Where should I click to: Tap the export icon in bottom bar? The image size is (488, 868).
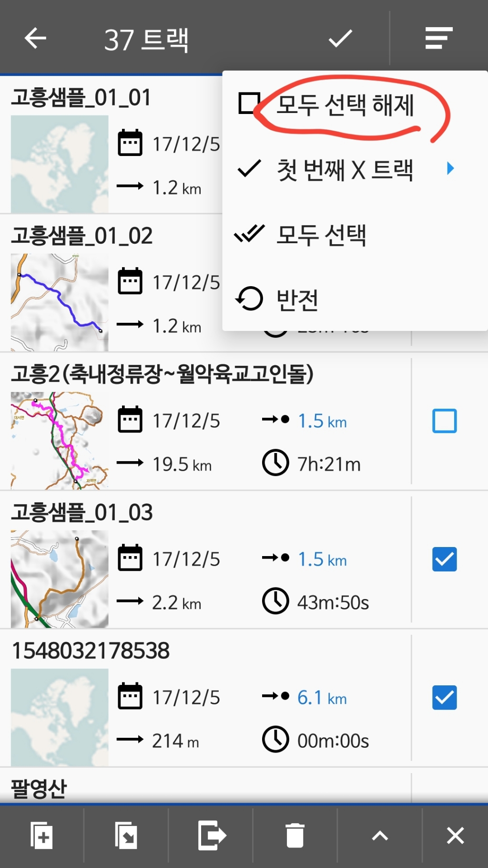tap(211, 836)
